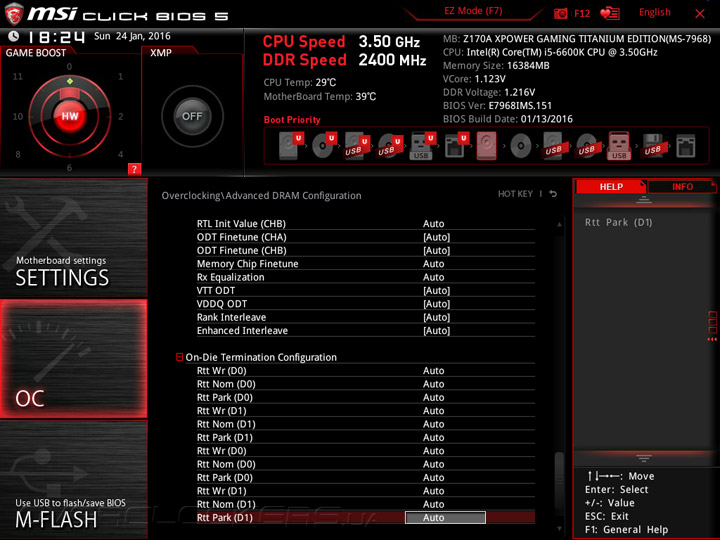The image size is (720, 540).
Task: Click the highlighted Rtt Park (D1) Auto field
Action: [x=445, y=518]
